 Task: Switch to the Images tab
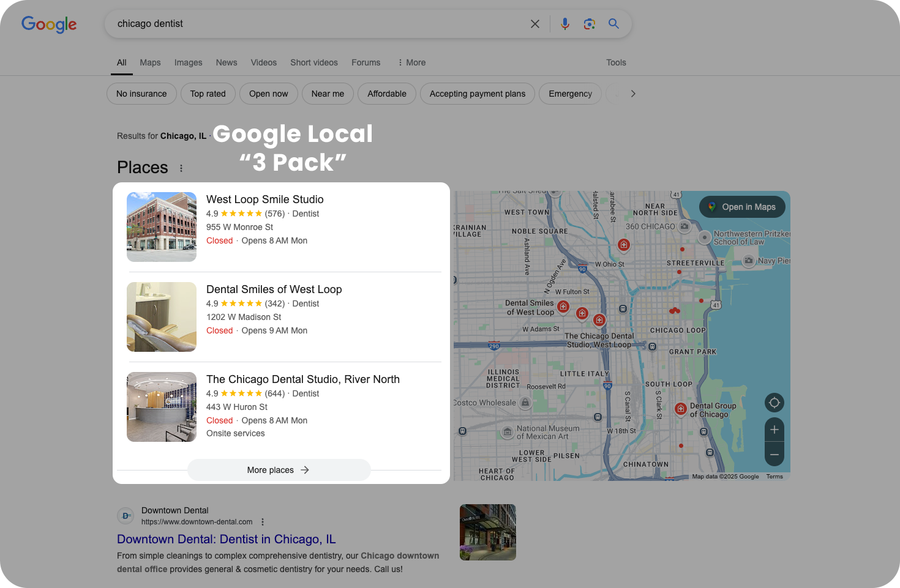[x=189, y=62]
